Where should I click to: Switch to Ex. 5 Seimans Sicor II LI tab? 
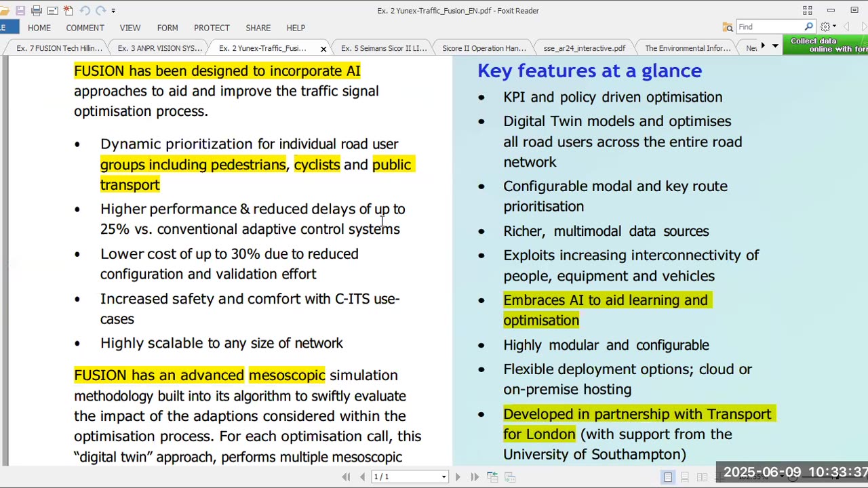tap(384, 48)
